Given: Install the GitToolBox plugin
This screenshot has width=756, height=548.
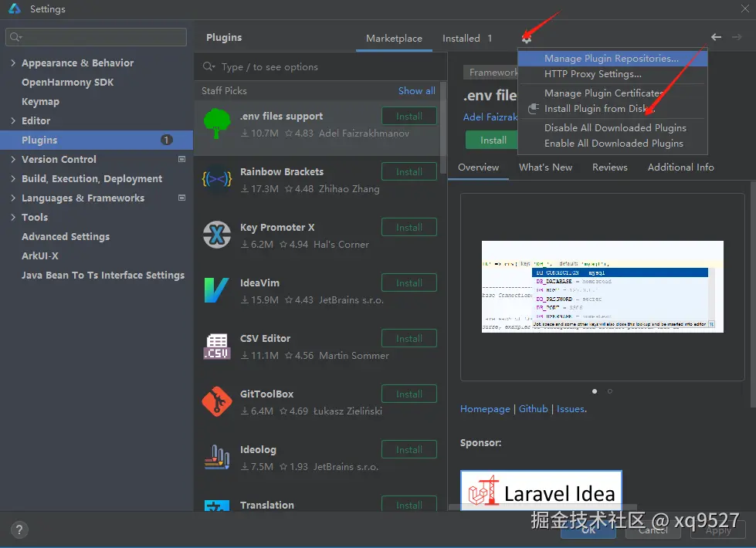Looking at the screenshot, I should click(409, 394).
